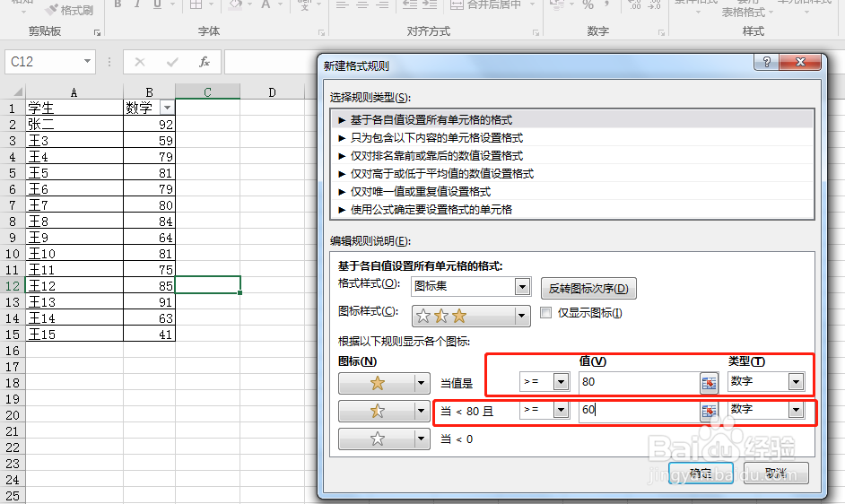845x504 pixels.
Task: Click the 反转图标次序 button
Action: tap(588, 289)
